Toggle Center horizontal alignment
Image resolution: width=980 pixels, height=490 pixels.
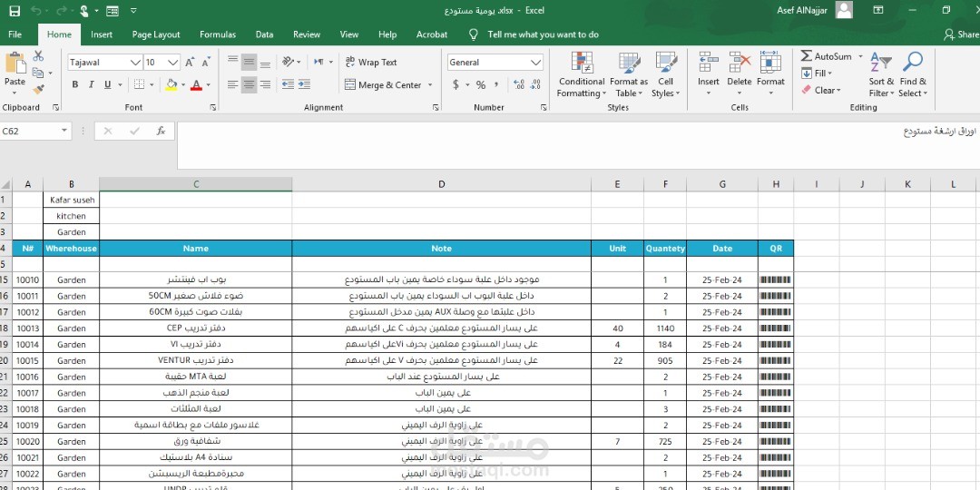click(250, 84)
